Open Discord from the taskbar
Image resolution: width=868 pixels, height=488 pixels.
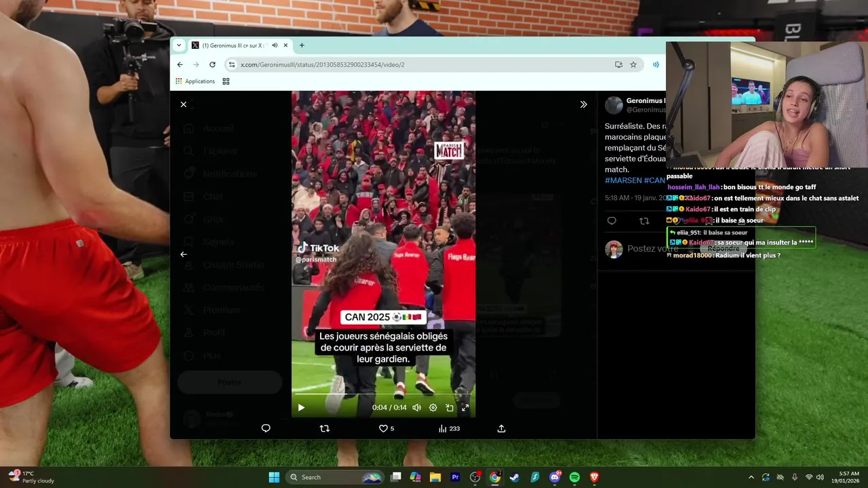[555, 477]
